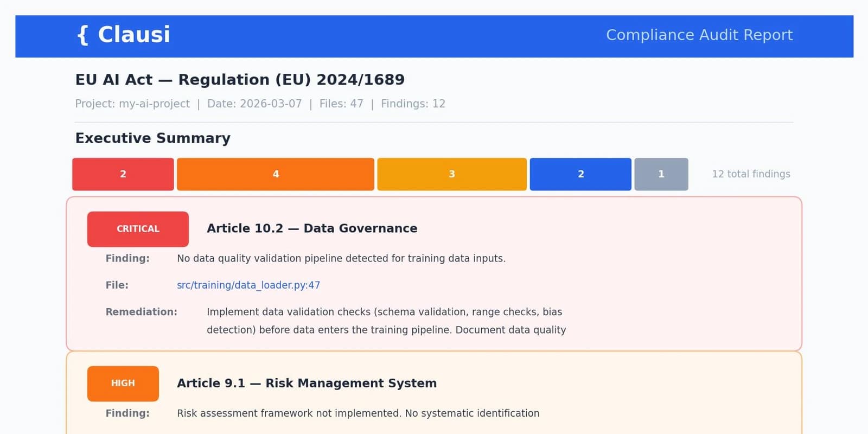This screenshot has width=868, height=434.
Task: Click the CRITICAL severity badge
Action: (138, 229)
